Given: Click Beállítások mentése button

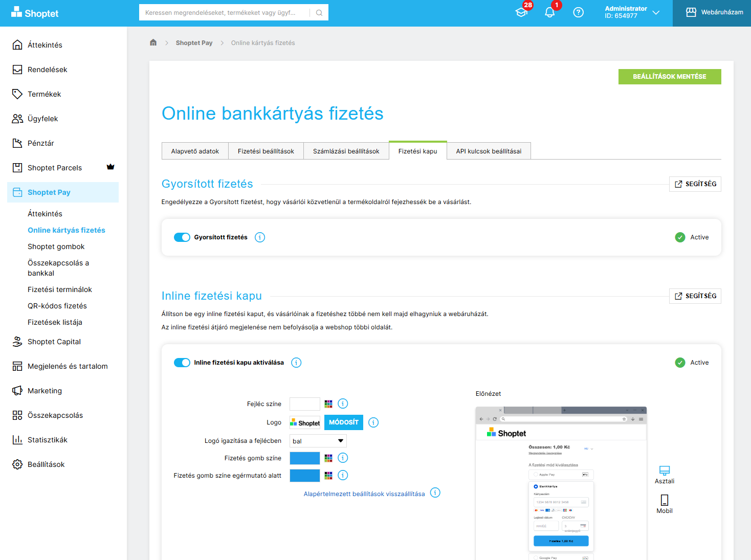Looking at the screenshot, I should (x=670, y=77).
